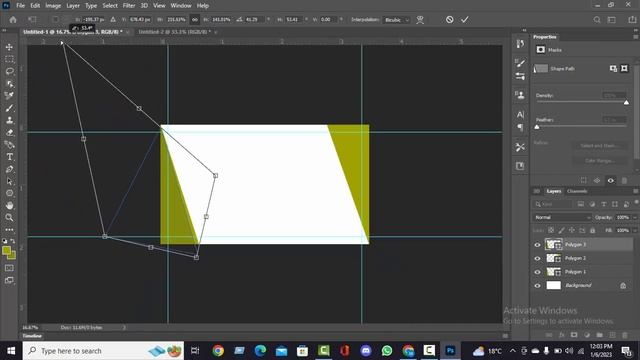This screenshot has height=360, width=640.
Task: Open the Window menu
Action: 181,6
